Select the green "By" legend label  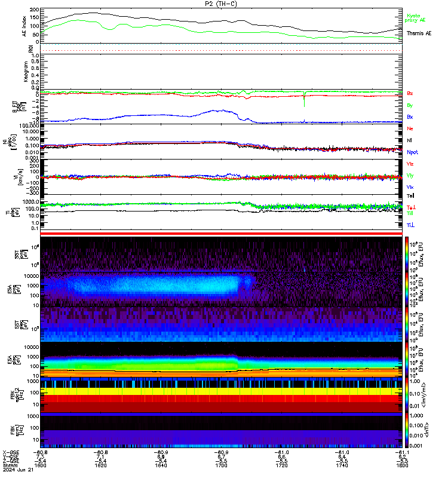[x=410, y=105]
